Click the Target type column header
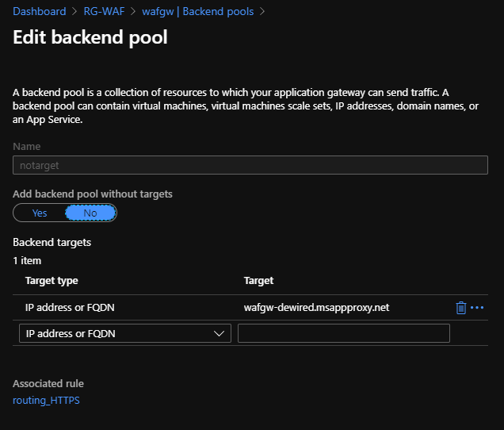504x430 pixels. (52, 281)
